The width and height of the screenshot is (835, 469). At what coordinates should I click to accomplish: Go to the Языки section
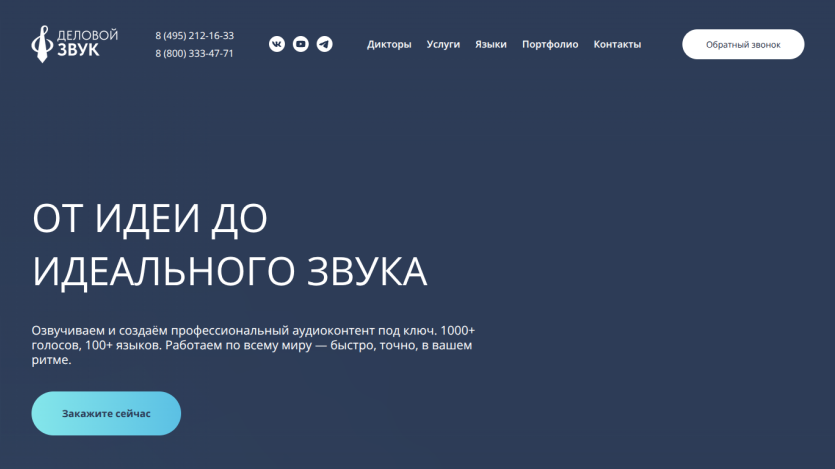pyautogui.click(x=491, y=44)
